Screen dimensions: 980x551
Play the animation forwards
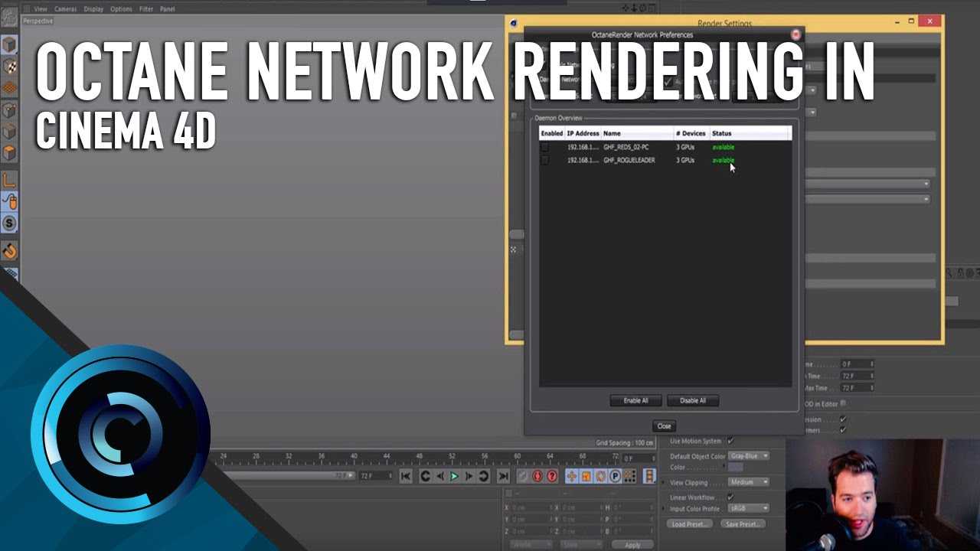point(454,476)
